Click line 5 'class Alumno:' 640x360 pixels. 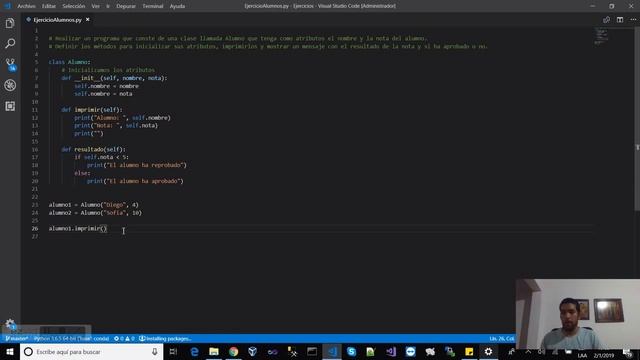point(69,62)
